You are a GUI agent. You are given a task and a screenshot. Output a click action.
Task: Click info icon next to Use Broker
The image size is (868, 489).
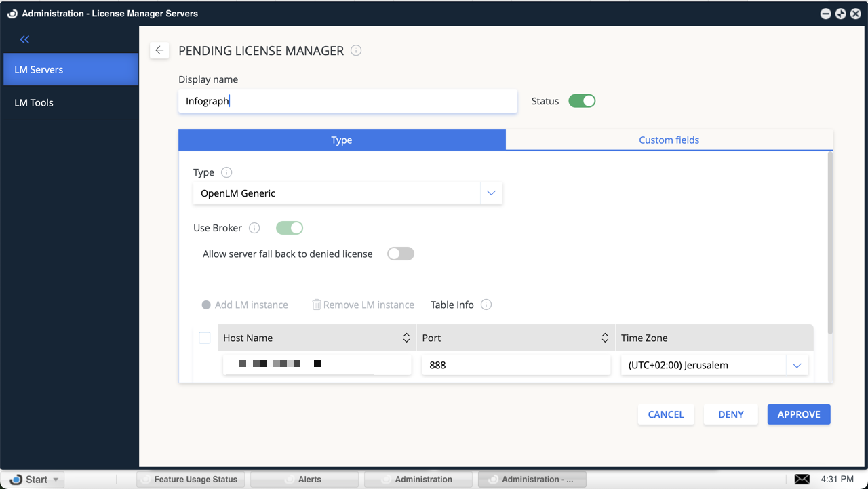[254, 228]
